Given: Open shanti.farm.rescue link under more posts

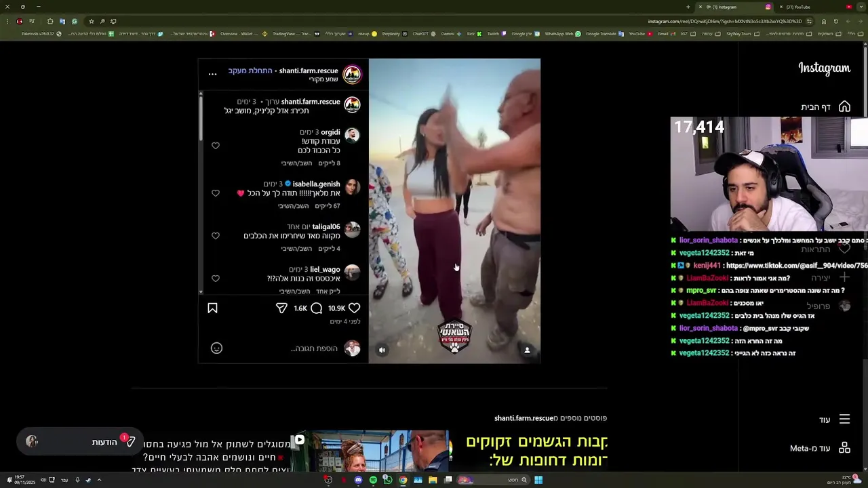Looking at the screenshot, I should (524, 418).
